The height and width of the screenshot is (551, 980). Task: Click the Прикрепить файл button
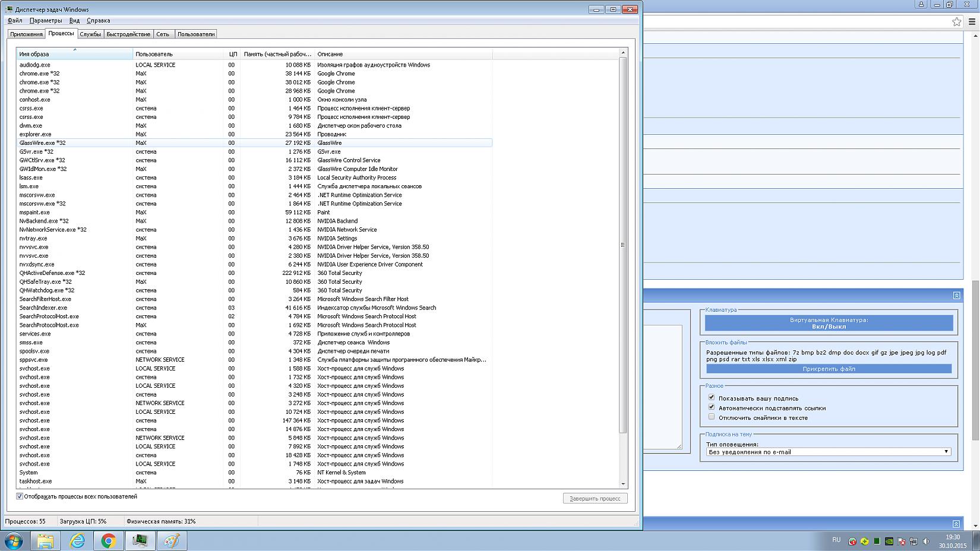click(x=829, y=369)
